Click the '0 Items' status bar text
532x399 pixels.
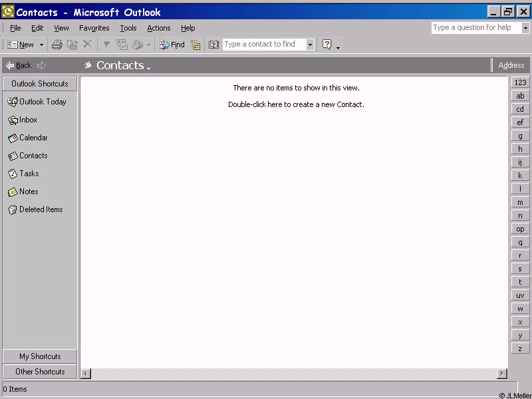pos(15,389)
